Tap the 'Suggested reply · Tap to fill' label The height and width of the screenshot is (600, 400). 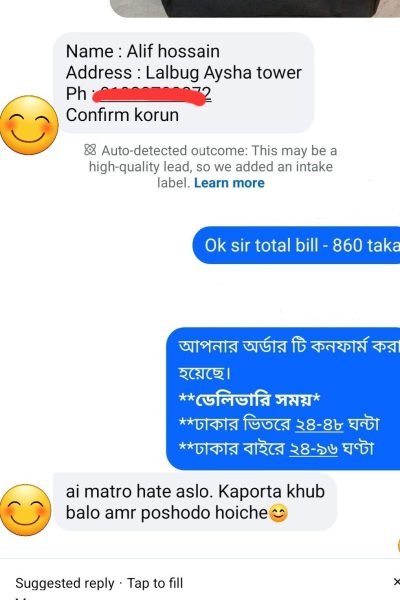pos(99,583)
